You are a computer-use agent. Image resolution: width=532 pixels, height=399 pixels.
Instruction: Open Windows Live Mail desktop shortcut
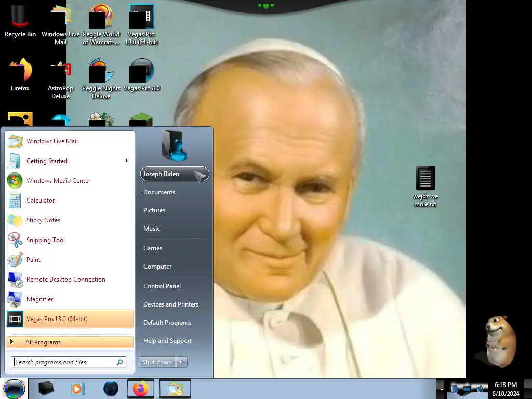pos(60,24)
